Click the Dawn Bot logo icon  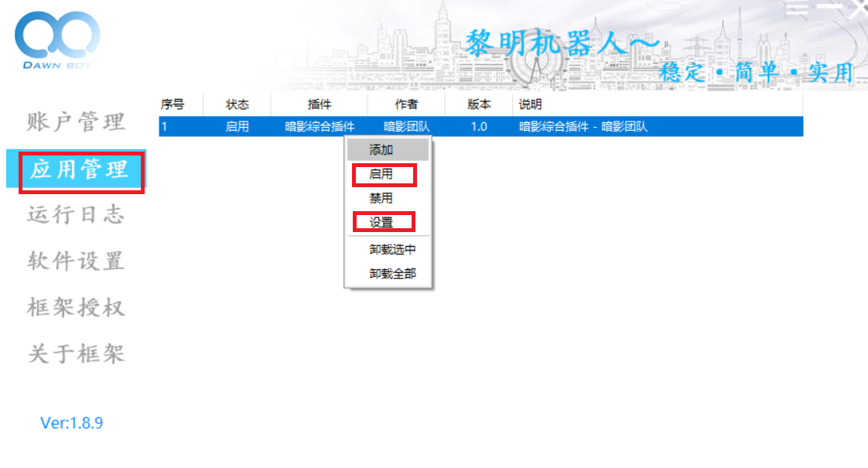point(57,40)
